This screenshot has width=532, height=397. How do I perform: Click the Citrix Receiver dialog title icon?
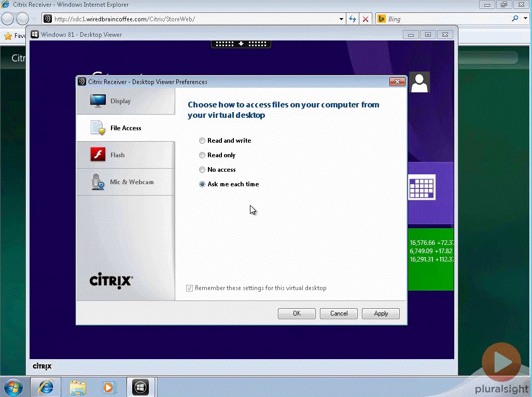click(82, 81)
